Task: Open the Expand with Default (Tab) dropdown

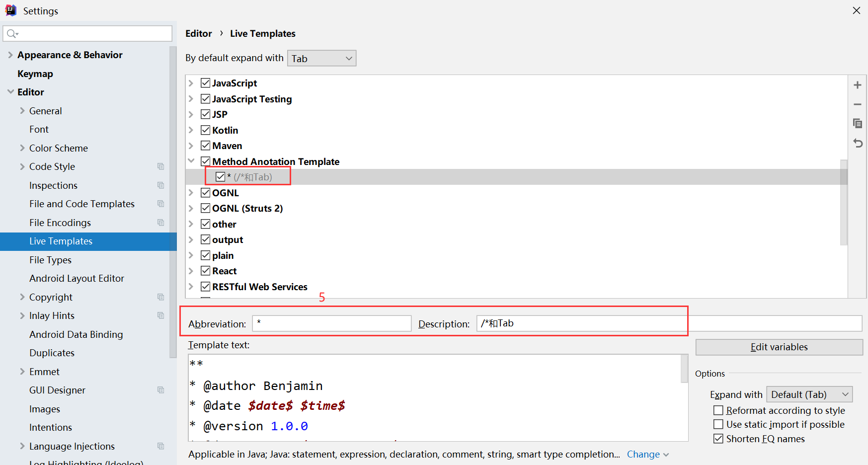Action: 809,394
